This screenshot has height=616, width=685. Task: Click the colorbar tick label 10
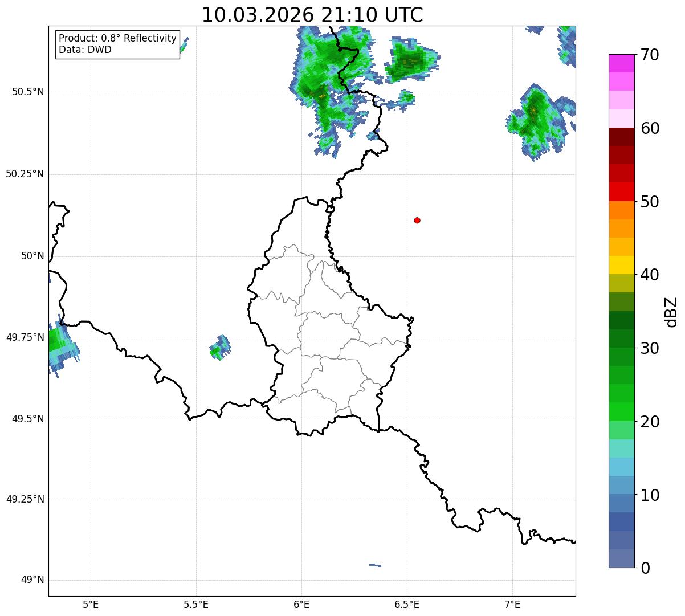(x=650, y=495)
